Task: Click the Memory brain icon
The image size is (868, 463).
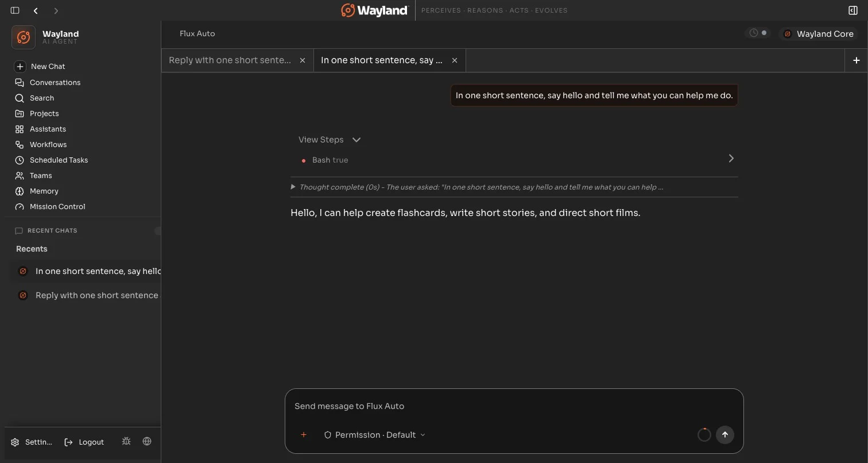Action: (20, 191)
